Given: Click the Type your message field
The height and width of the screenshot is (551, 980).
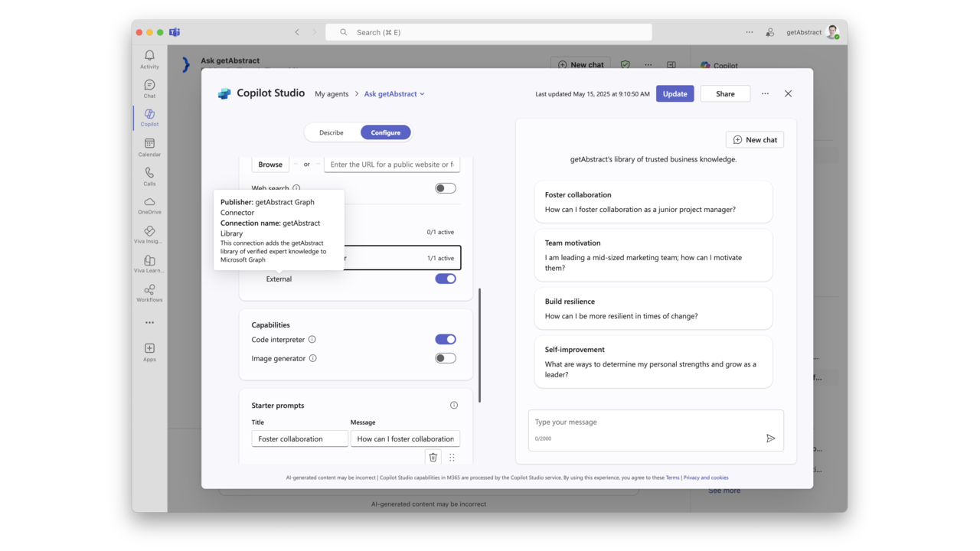Looking at the screenshot, I should tap(655, 422).
